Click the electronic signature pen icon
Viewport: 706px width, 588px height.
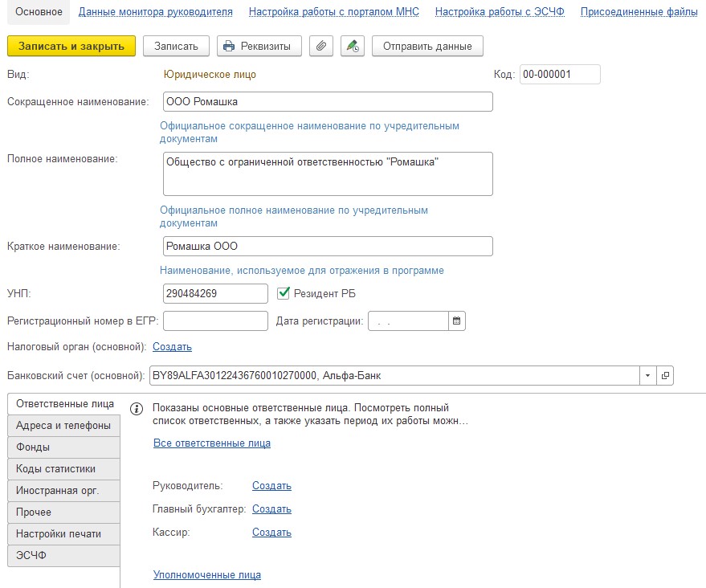[352, 46]
